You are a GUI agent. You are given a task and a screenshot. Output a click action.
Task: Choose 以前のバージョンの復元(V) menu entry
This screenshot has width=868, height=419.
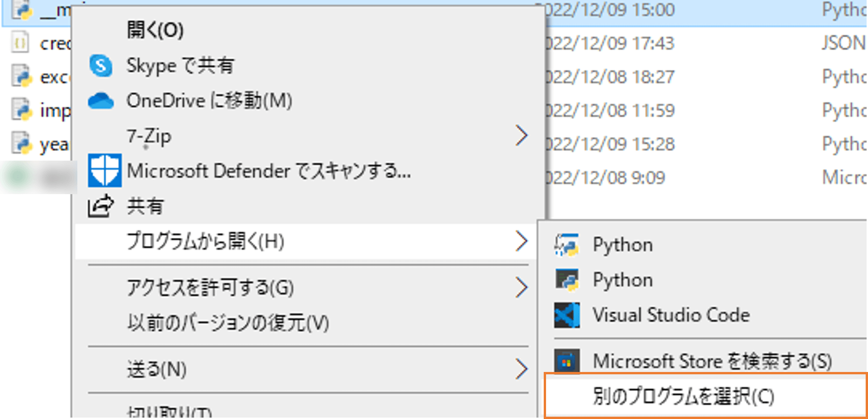tap(228, 323)
